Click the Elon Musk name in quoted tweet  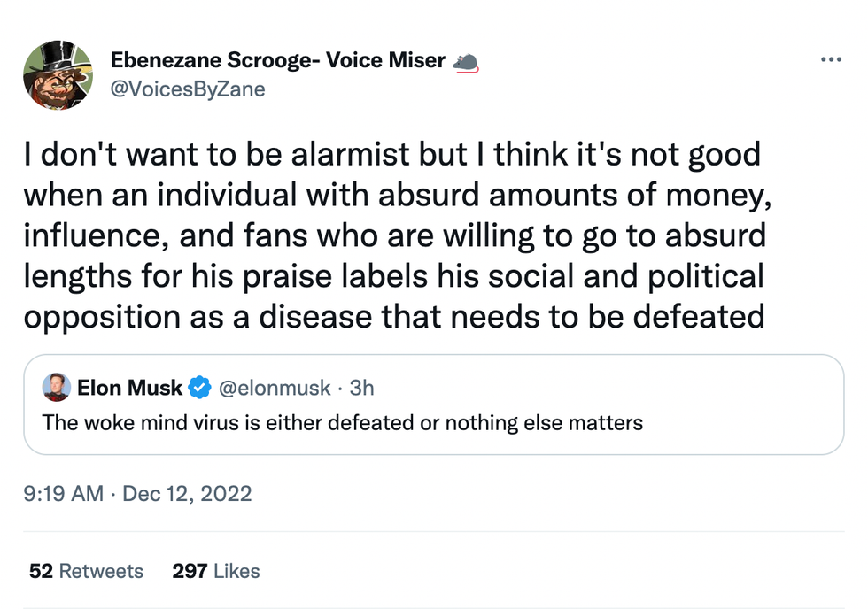pyautogui.click(x=130, y=388)
